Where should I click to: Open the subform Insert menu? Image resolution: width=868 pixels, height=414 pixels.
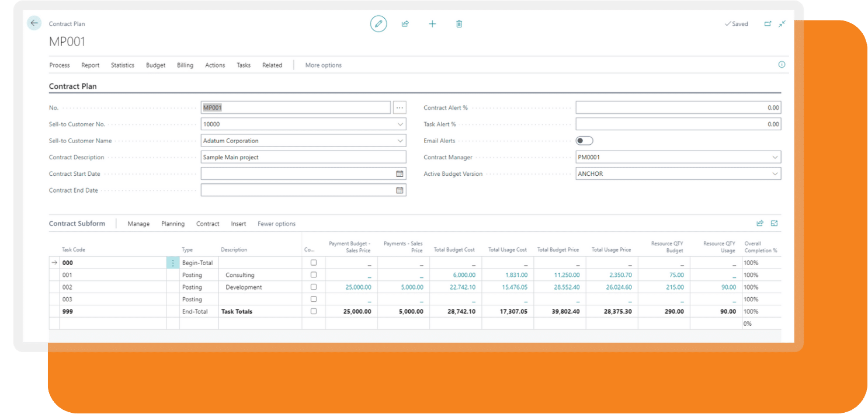238,224
